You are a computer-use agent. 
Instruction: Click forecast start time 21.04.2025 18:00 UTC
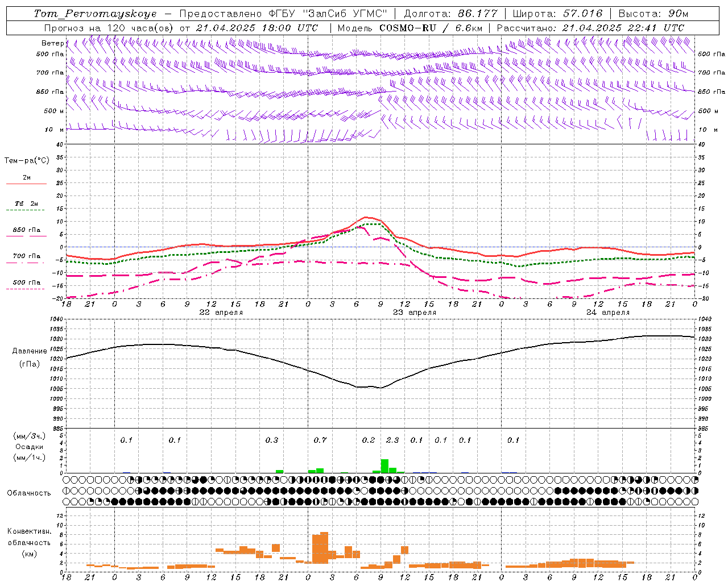tap(257, 28)
